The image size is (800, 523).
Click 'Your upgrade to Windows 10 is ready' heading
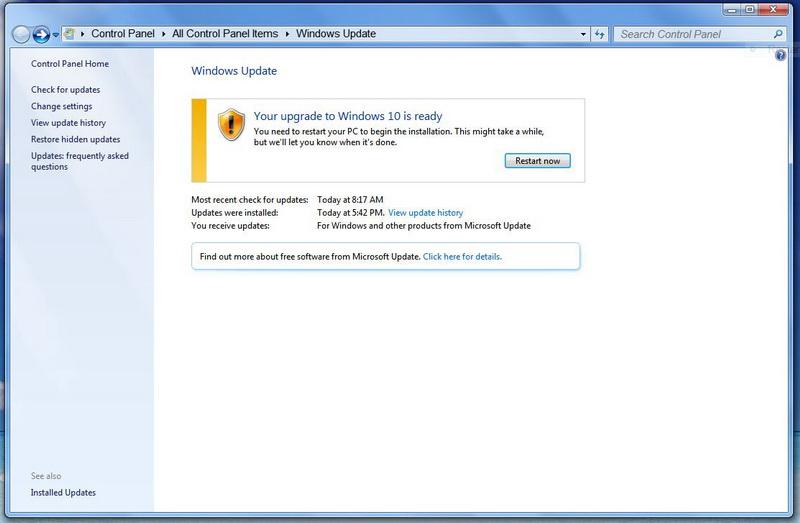pyautogui.click(x=348, y=116)
